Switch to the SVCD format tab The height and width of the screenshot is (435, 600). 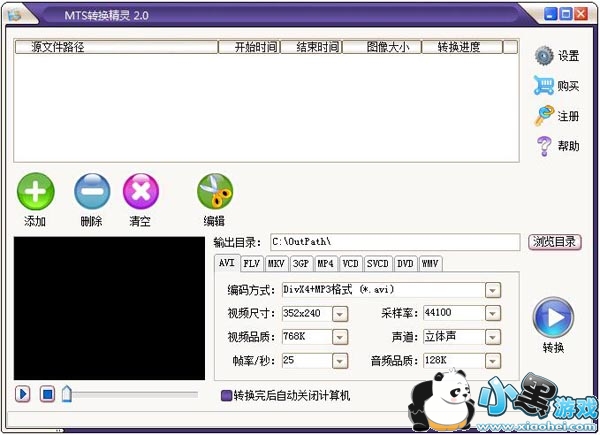click(x=378, y=264)
